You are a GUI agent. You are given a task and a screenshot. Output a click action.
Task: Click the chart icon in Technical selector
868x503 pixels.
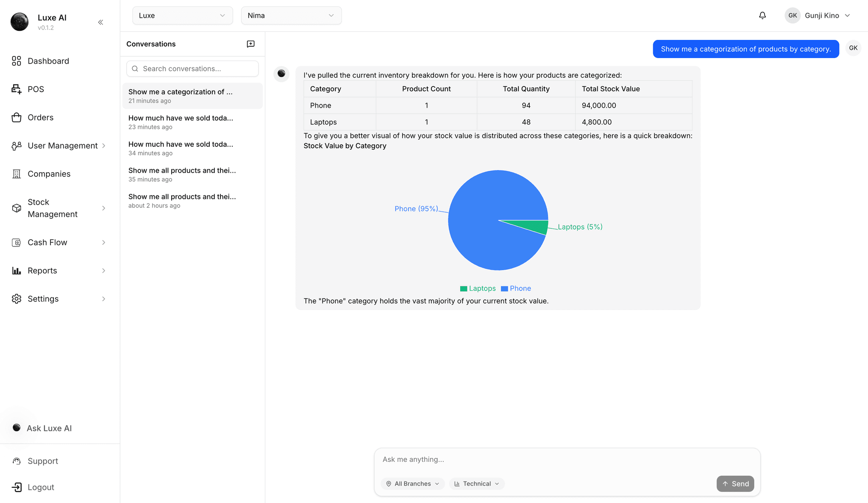[x=457, y=484]
